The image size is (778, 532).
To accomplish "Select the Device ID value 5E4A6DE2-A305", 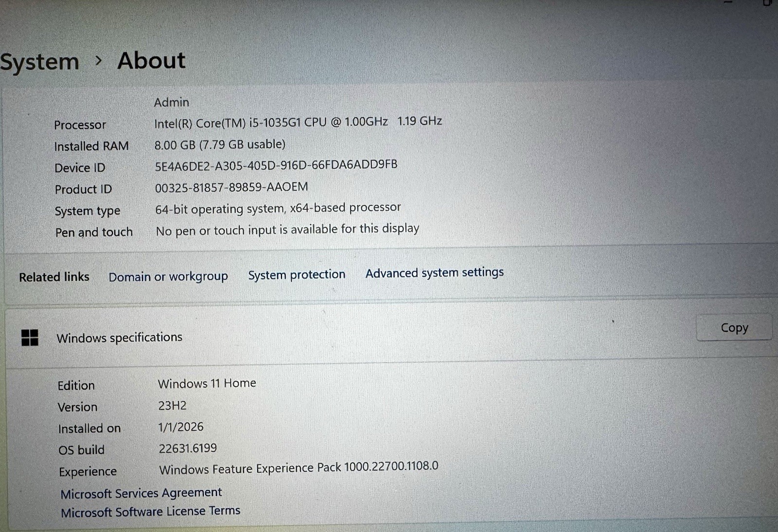I will pyautogui.click(x=276, y=165).
